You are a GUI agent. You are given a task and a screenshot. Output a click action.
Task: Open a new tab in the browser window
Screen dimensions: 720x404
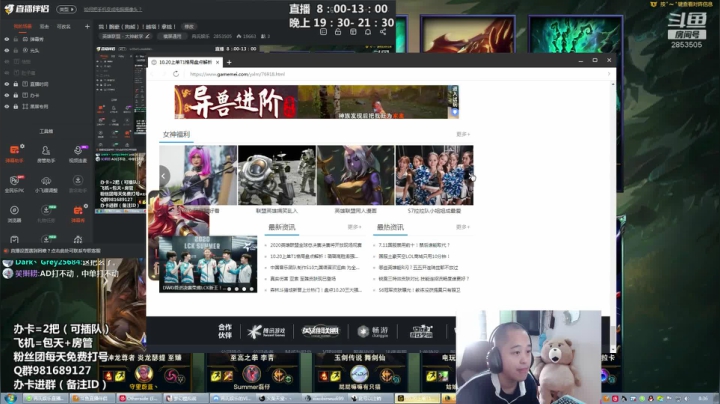click(229, 62)
